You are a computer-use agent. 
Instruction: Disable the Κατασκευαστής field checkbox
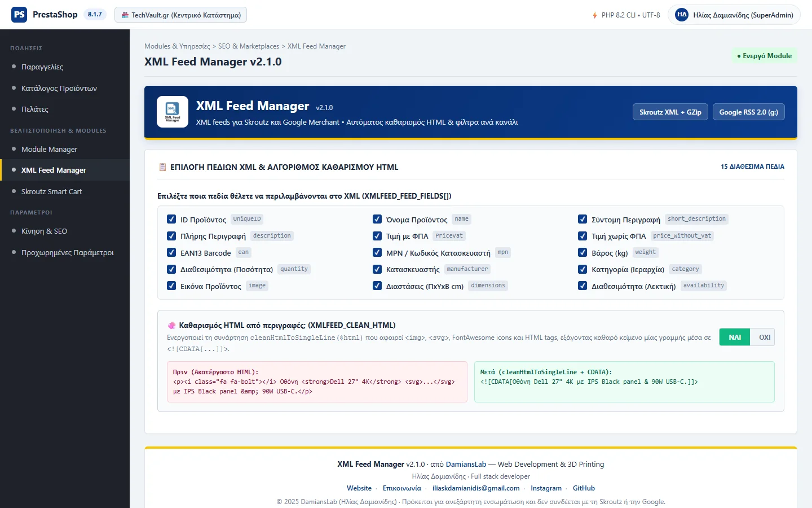tap(377, 269)
